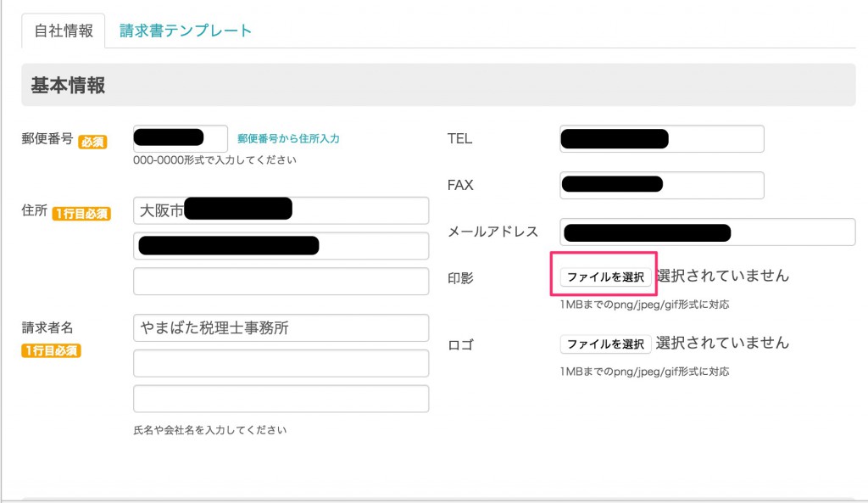Click the 基本情報 section header
The height and width of the screenshot is (503, 868).
(69, 86)
